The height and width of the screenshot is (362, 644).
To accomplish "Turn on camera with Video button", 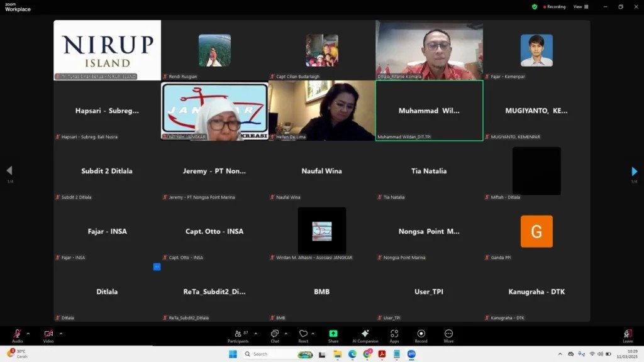I will [48, 336].
